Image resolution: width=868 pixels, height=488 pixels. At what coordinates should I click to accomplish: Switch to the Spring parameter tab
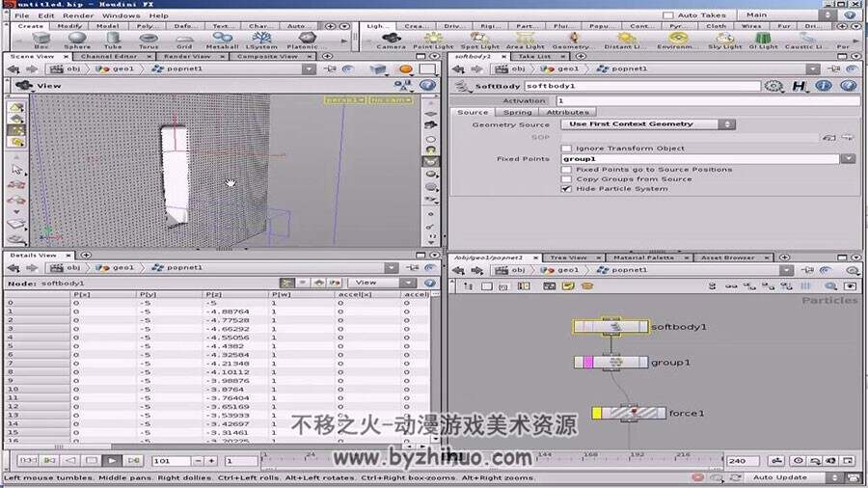pos(517,112)
